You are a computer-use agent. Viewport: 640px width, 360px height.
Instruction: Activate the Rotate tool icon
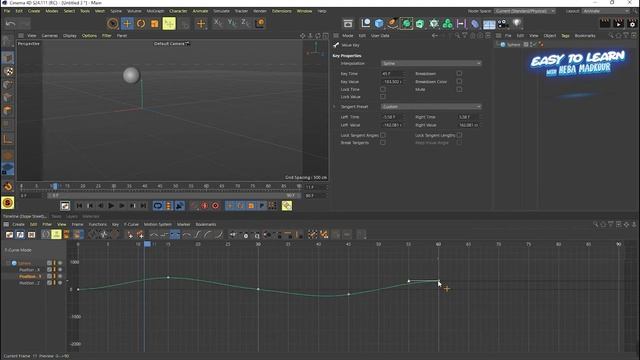[x=141, y=23]
